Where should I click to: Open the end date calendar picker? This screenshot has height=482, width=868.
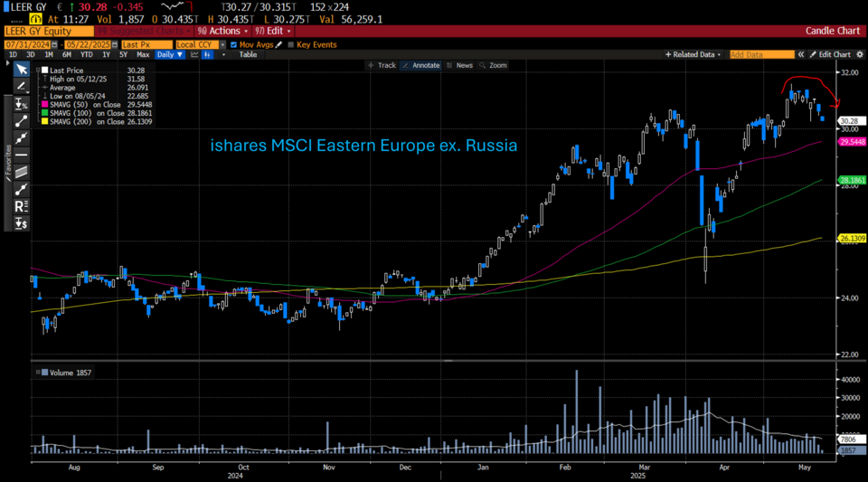coord(115,45)
